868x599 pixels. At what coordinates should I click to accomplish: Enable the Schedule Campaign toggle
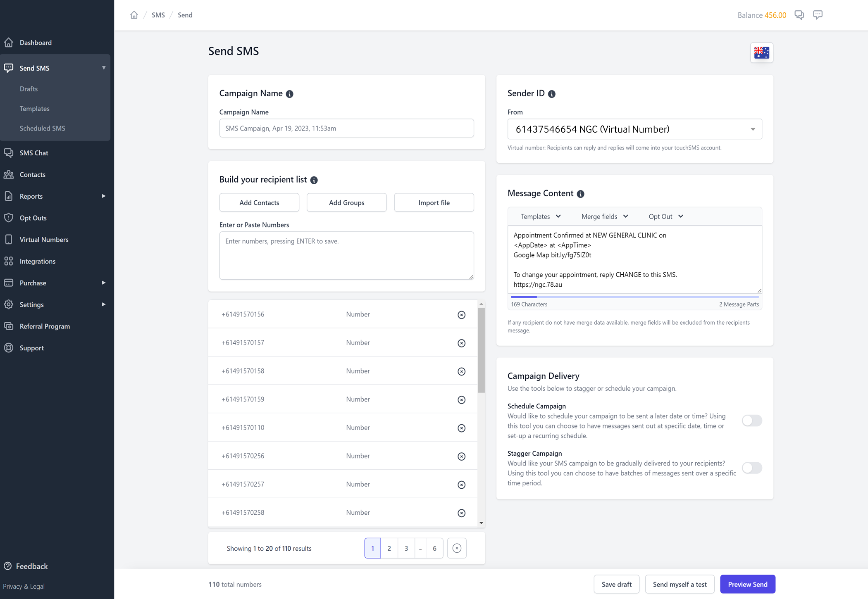tap(751, 421)
